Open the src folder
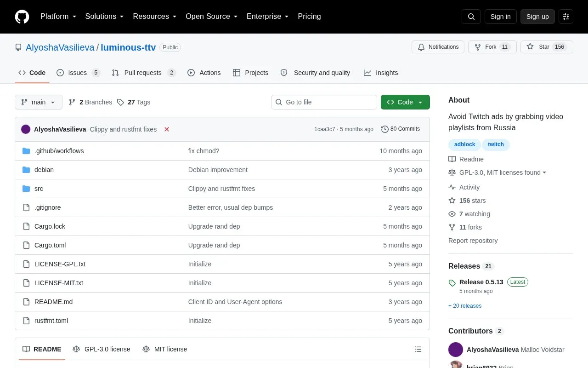The image size is (588, 368). coord(39,189)
